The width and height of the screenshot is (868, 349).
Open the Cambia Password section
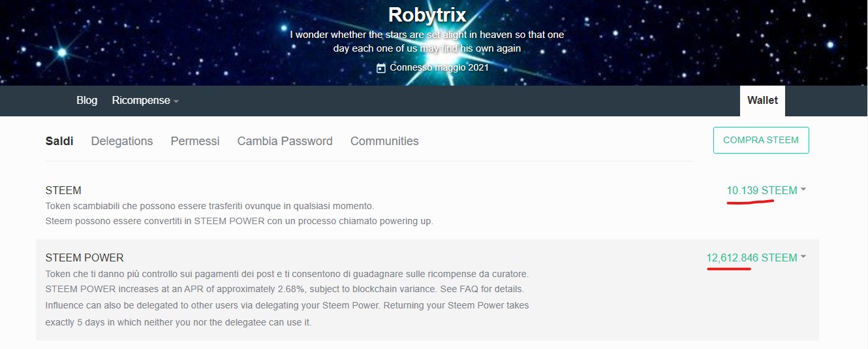point(285,141)
